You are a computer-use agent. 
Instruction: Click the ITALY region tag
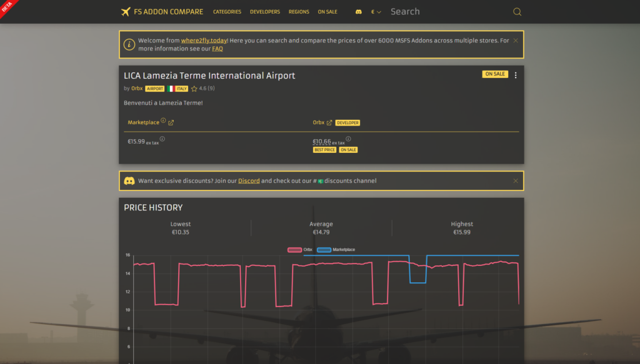tap(182, 89)
